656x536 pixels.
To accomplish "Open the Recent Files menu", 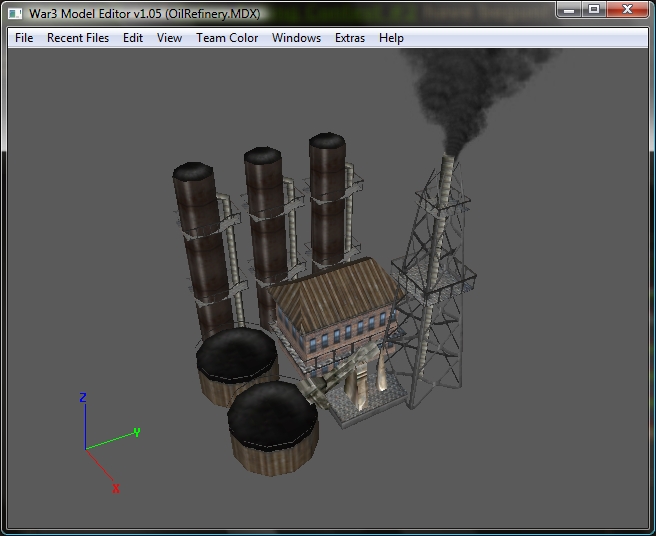I will (78, 38).
